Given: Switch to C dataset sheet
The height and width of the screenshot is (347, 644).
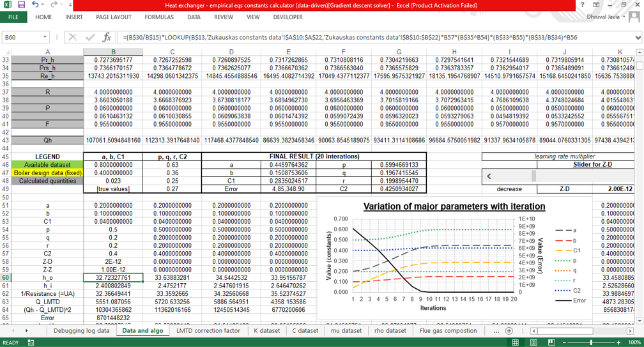Looking at the screenshot, I should [x=305, y=330].
